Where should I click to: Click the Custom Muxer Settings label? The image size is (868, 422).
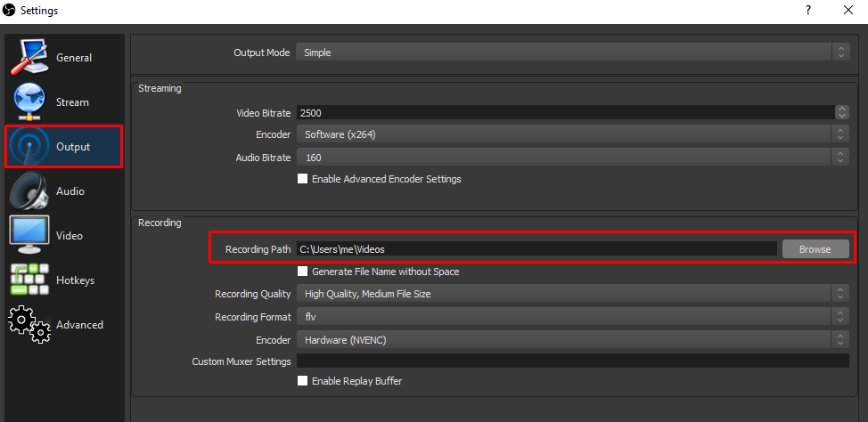[x=242, y=361]
